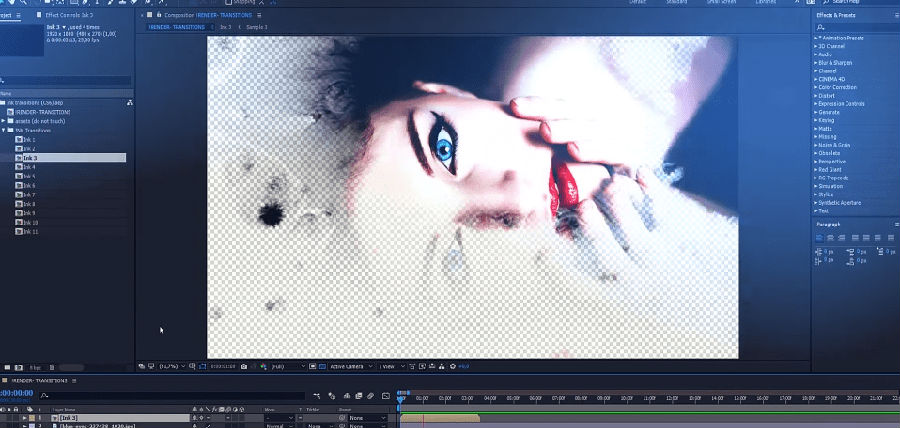Open the graph editor icon in timeline
This screenshot has width=900, height=428.
[x=386, y=395]
